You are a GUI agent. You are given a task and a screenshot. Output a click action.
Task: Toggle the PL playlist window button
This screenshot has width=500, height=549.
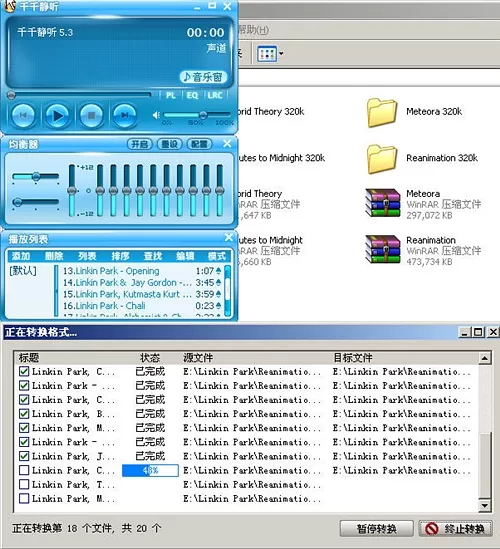coord(171,95)
